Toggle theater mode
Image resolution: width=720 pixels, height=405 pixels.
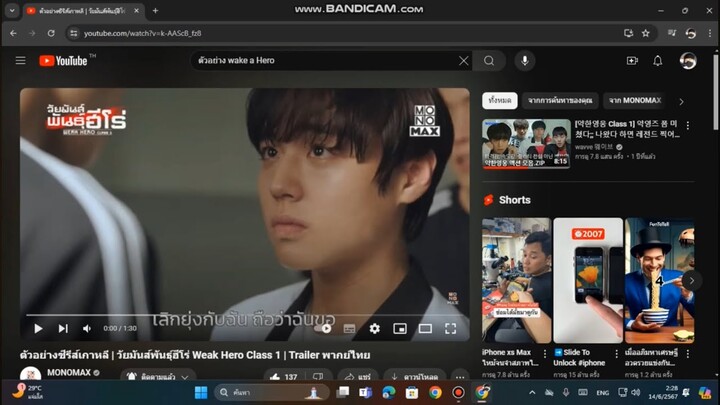[x=425, y=328]
